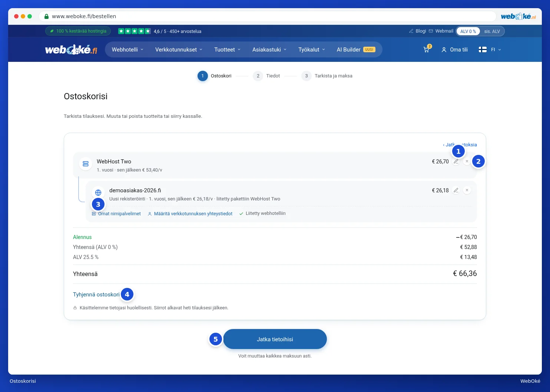Image resolution: width=550 pixels, height=392 pixels.
Task: Click the globe icon beside demoasiakas-2026.fi
Action: (x=98, y=193)
